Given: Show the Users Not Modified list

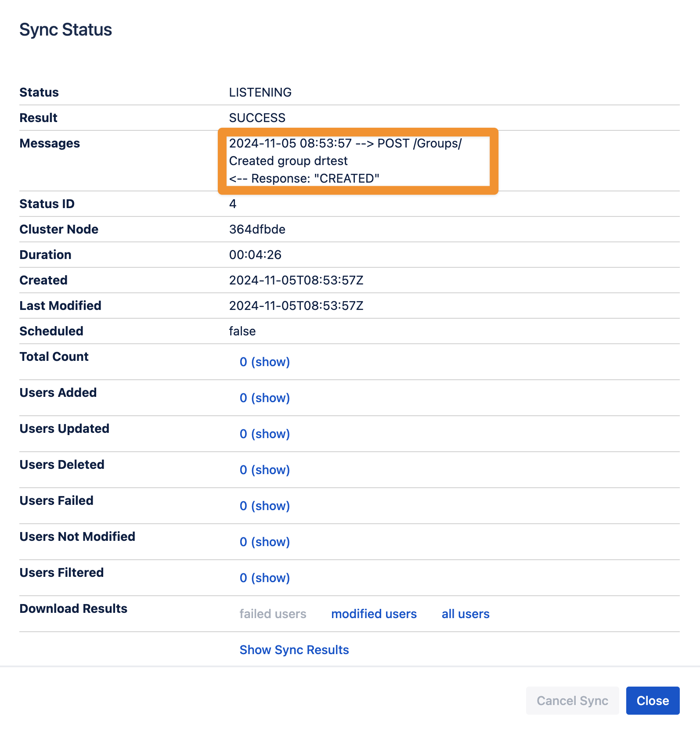Looking at the screenshot, I should [265, 542].
